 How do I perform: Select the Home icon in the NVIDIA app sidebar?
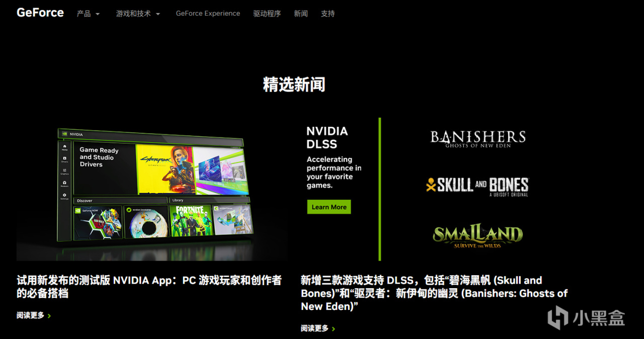[x=64, y=146]
